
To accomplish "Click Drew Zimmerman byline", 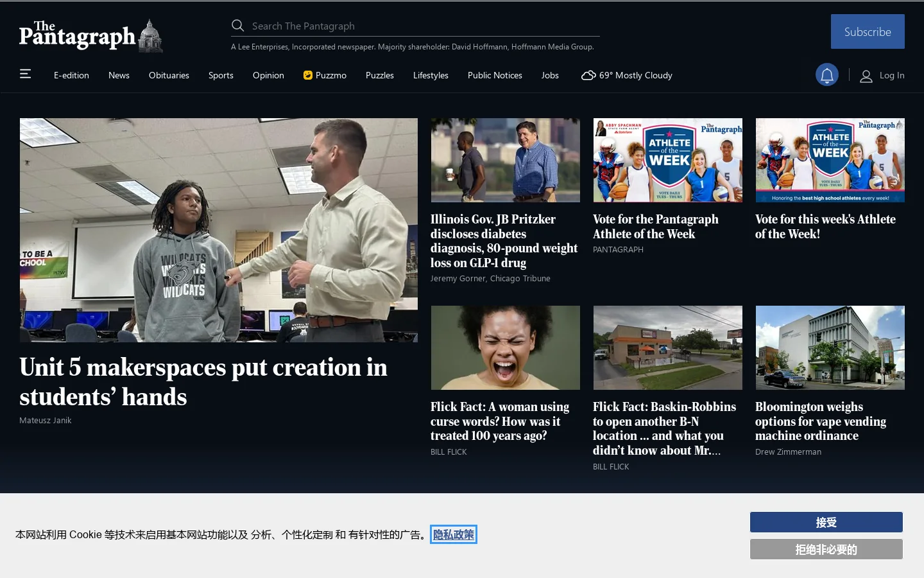I will pos(788,451).
